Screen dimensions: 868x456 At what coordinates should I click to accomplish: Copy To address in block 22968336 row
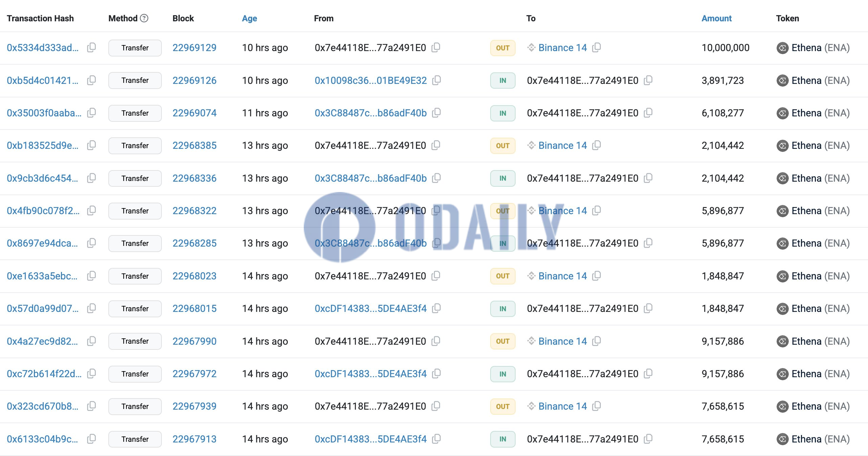coord(648,178)
